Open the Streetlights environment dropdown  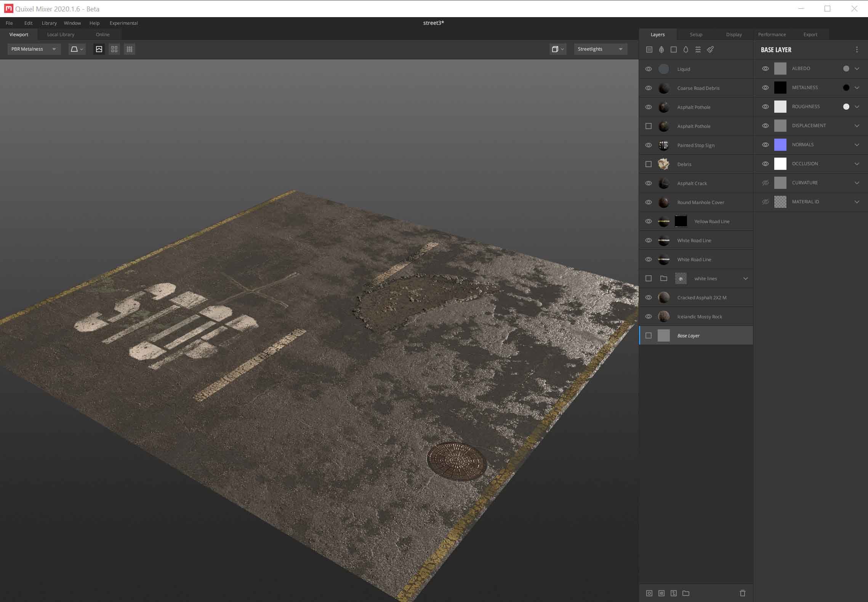coord(601,49)
